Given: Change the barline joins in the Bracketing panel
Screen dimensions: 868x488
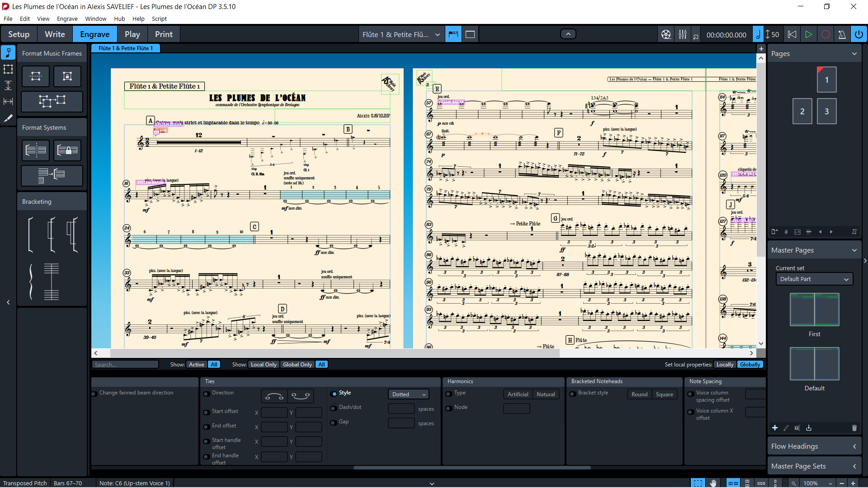Looking at the screenshot, I should [x=52, y=282].
